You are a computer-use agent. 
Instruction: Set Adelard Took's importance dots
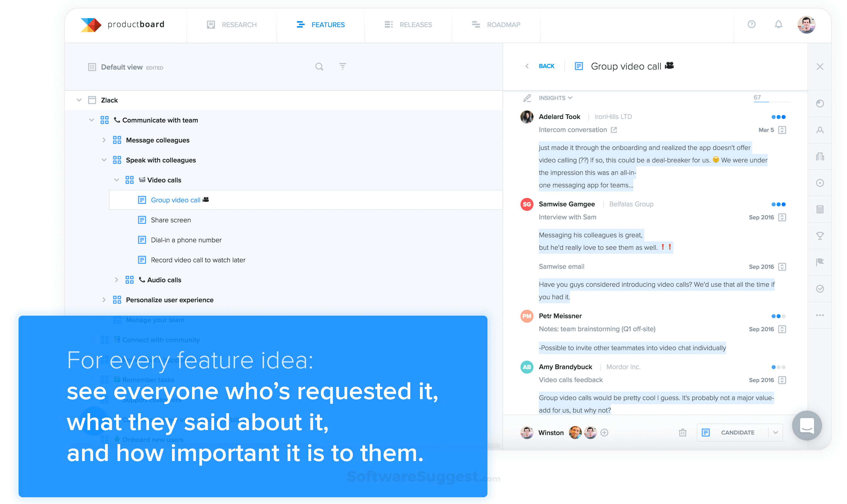click(778, 117)
